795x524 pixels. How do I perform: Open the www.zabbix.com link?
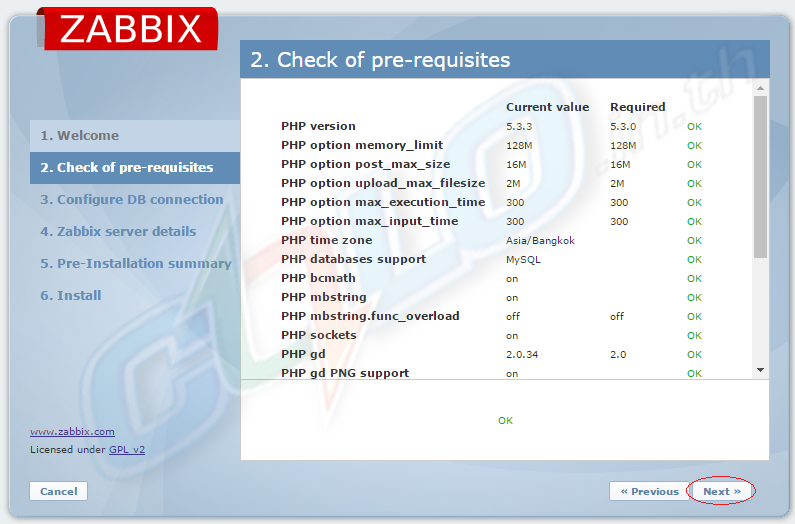click(72, 432)
